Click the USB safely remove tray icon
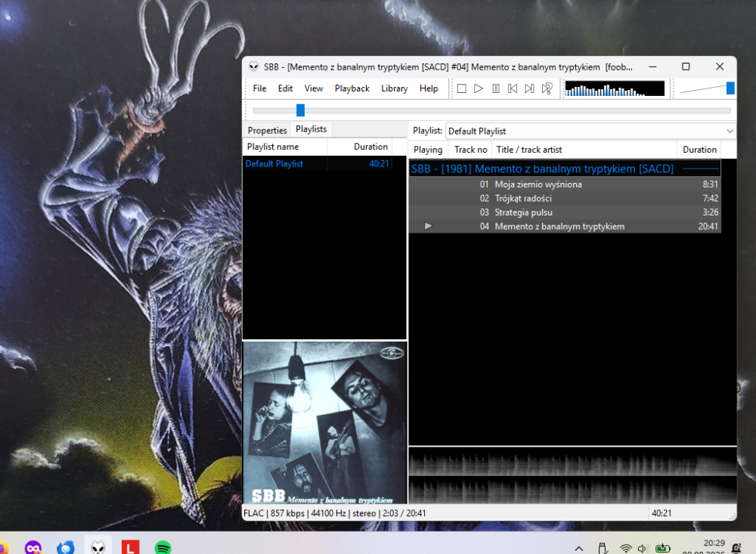The image size is (756, 554). point(603,548)
